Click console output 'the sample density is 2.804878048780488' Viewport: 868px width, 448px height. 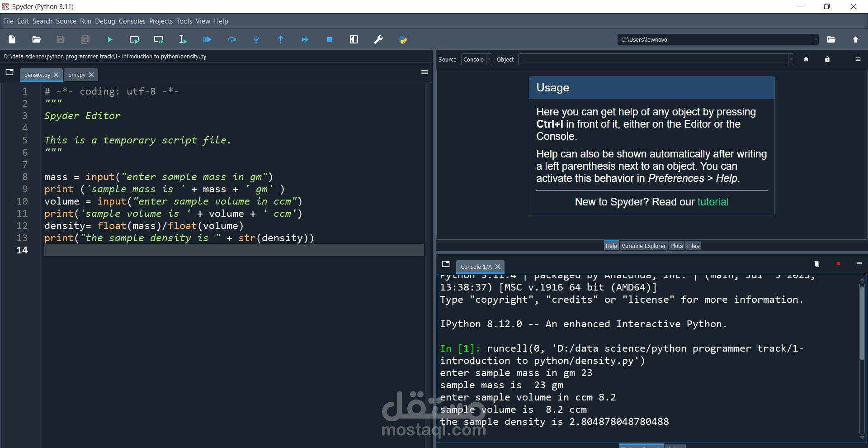[x=554, y=422]
